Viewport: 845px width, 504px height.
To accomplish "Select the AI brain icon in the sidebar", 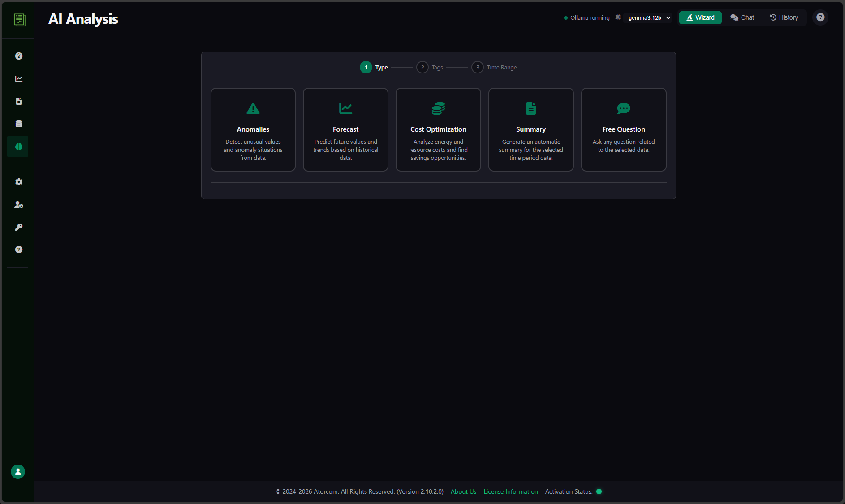I will [x=18, y=146].
